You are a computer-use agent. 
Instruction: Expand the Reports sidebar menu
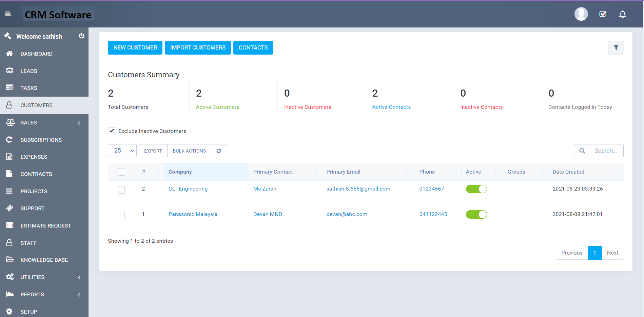coord(44,295)
